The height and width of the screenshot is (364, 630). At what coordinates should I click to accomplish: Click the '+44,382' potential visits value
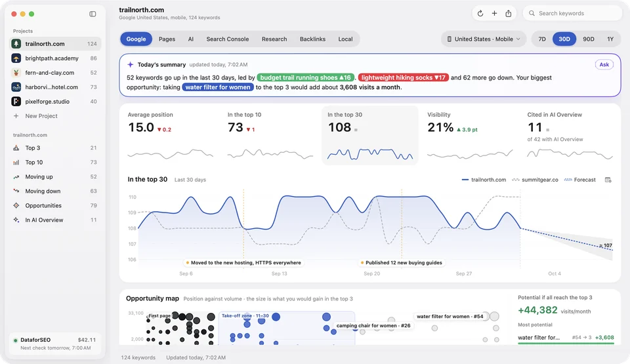point(537,310)
